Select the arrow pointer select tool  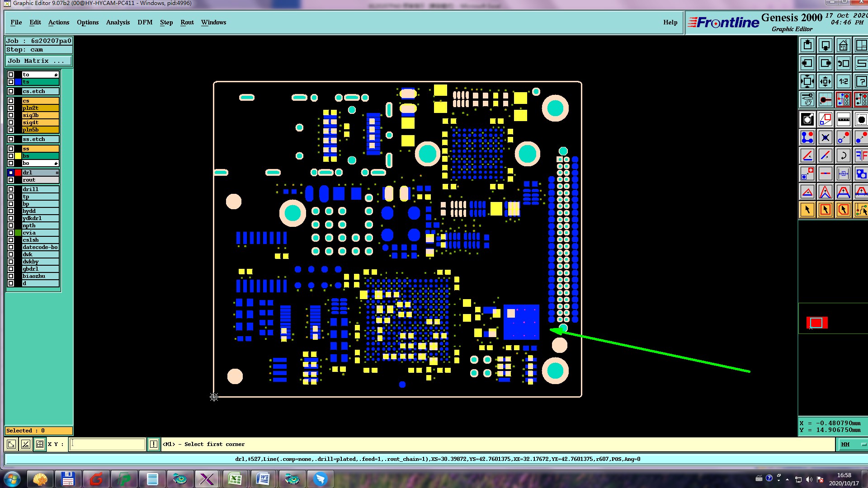click(807, 210)
